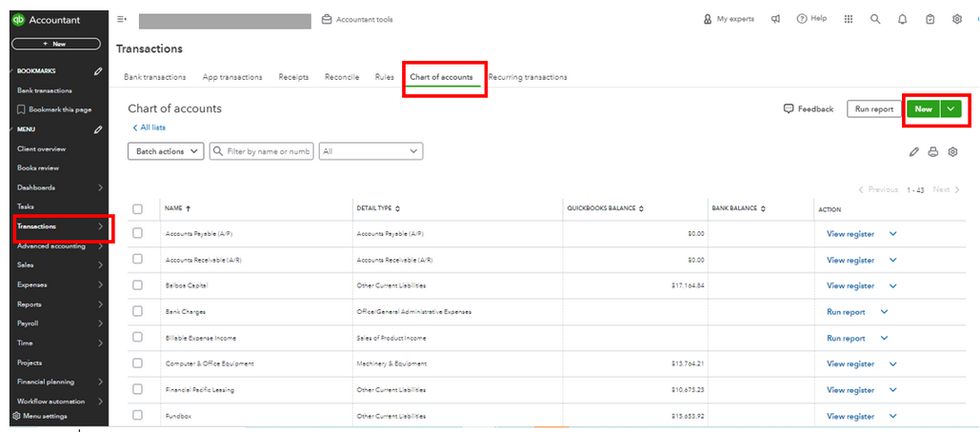Expand action arrow for Bank Charges row
Image resolution: width=980 pixels, height=432 pixels.
pos(883,311)
